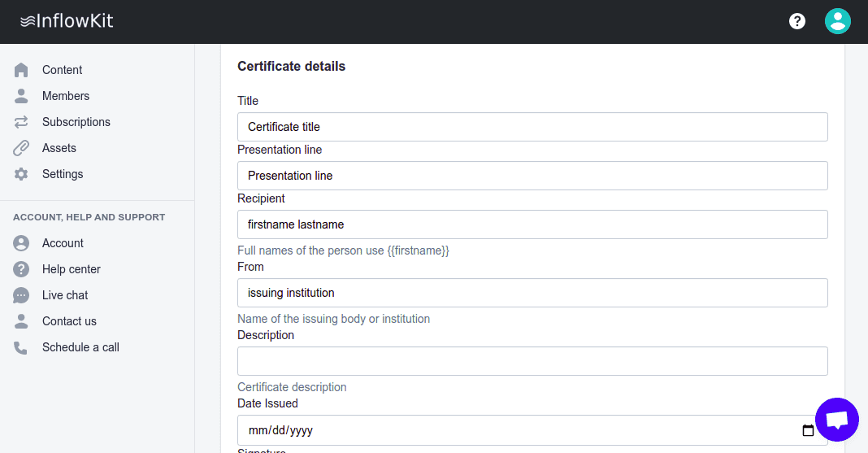
Task: Open the user profile avatar
Action: click(837, 21)
